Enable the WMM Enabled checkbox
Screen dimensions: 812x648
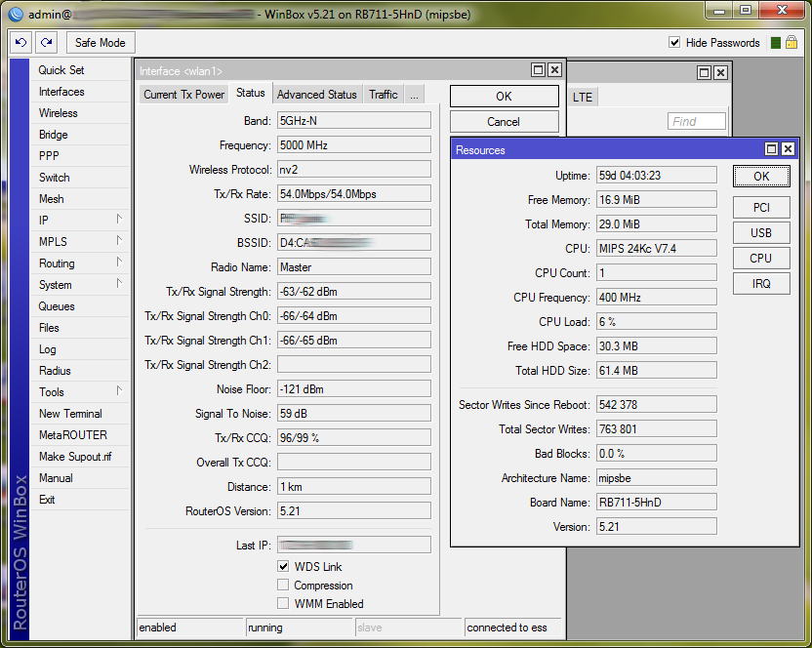click(x=283, y=604)
